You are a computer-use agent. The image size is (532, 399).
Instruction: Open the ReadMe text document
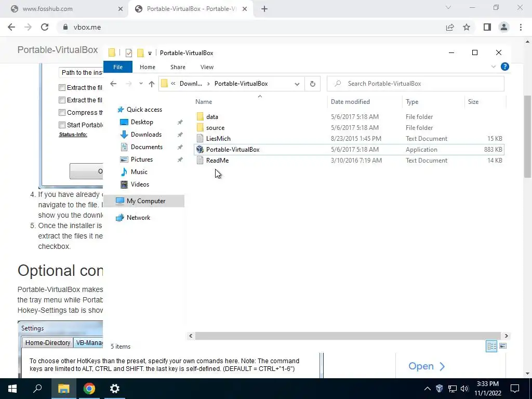(217, 161)
